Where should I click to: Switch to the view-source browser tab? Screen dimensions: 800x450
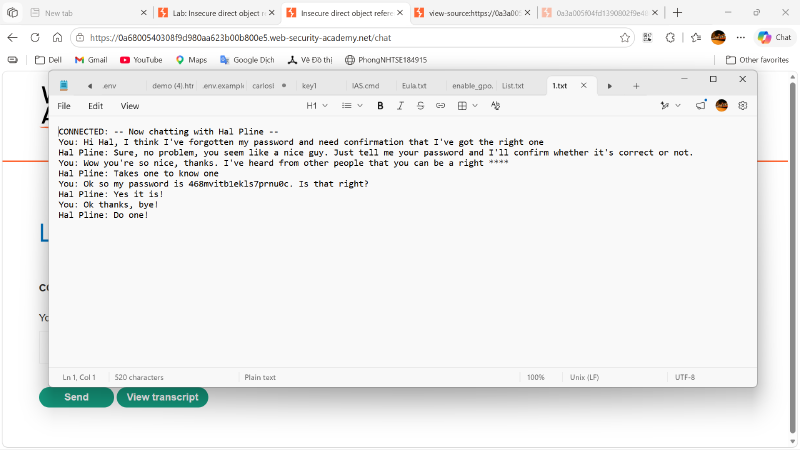472,13
